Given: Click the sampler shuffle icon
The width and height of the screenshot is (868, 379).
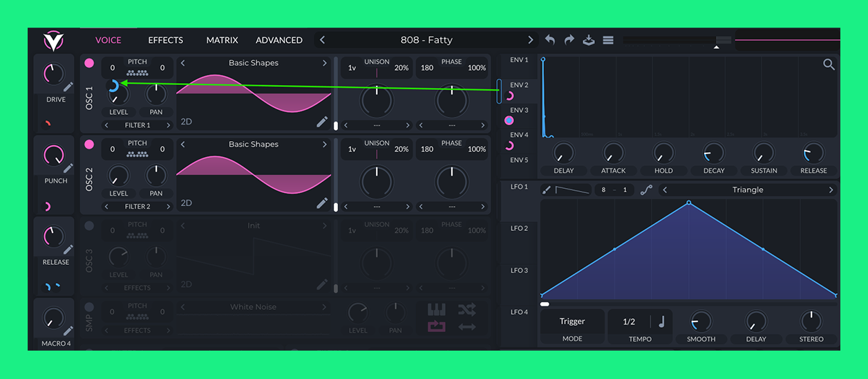Looking at the screenshot, I should [466, 309].
